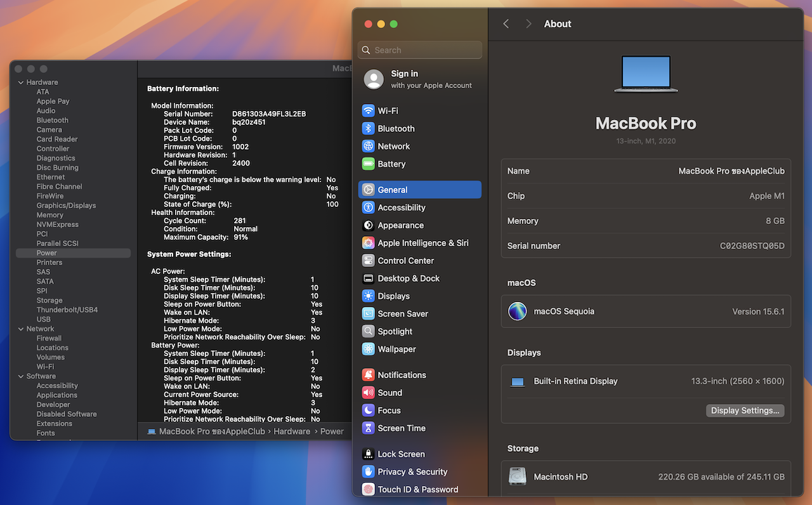Viewport: 812px width, 505px height.
Task: Select Card Reader in Hardware list
Action: (57, 140)
